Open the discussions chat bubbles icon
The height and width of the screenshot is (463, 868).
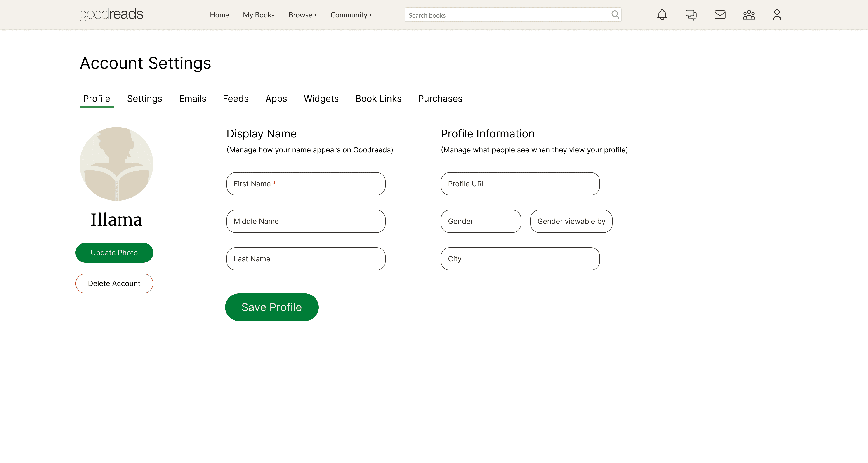click(x=691, y=15)
